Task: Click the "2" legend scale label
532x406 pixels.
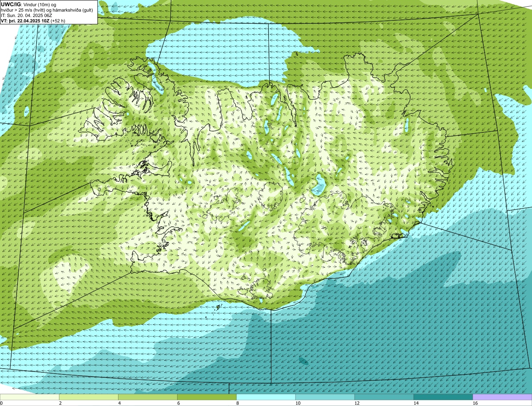Action: coord(60,403)
